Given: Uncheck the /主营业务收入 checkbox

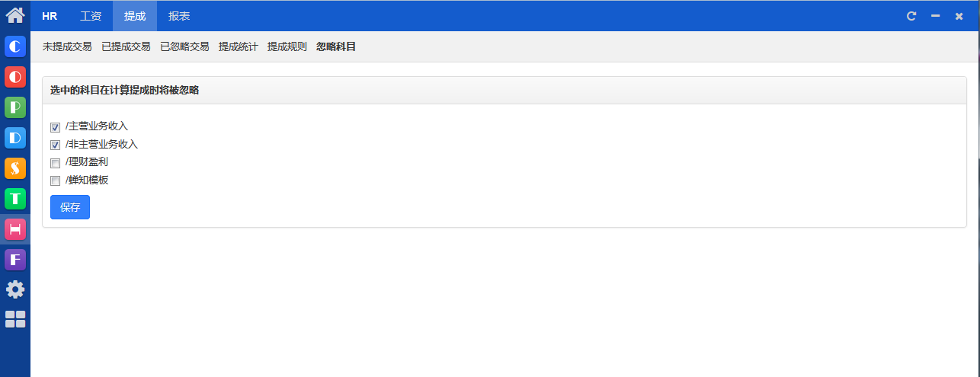Looking at the screenshot, I should [x=55, y=127].
